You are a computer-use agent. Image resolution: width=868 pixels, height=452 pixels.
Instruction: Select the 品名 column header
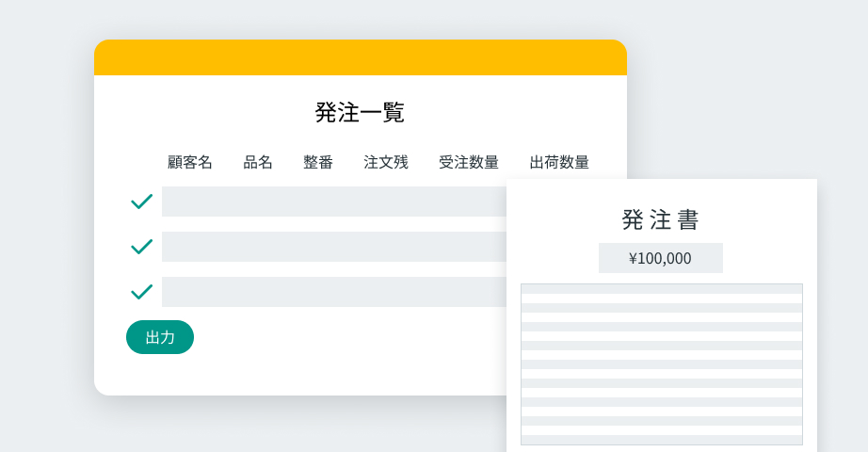point(258,162)
